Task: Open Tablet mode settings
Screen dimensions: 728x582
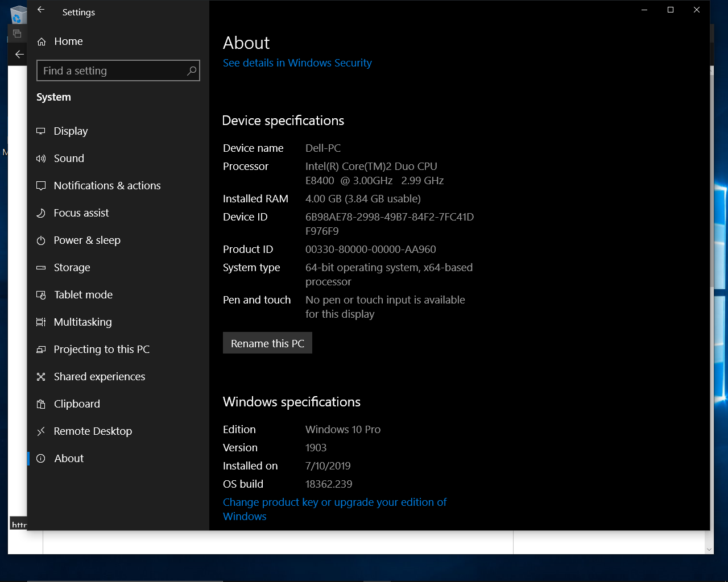Action: (118, 295)
